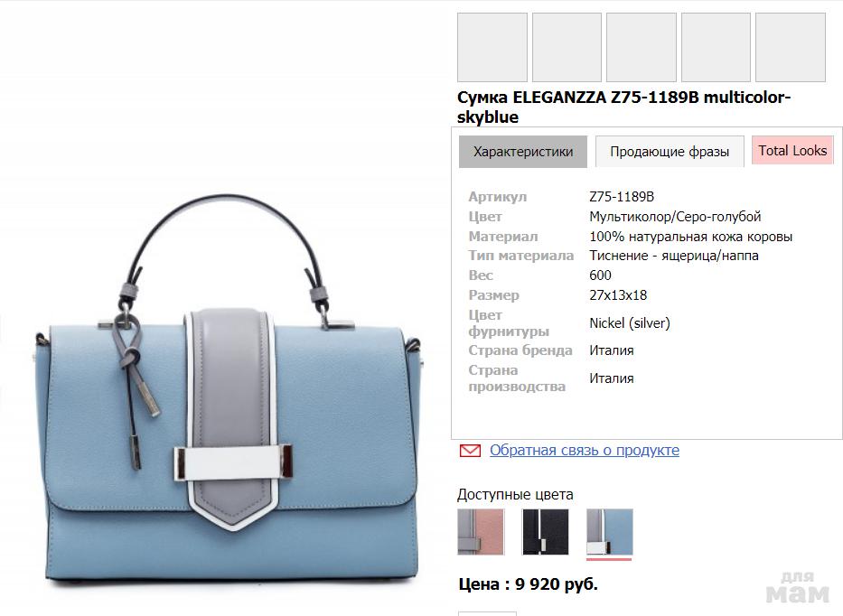Click the для мам watermark logo

click(797, 587)
